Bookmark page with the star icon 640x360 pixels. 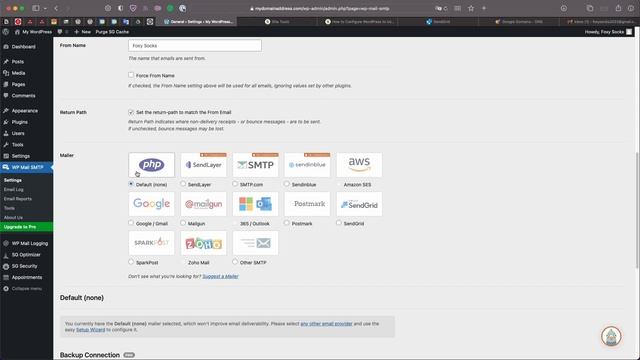[471, 8]
